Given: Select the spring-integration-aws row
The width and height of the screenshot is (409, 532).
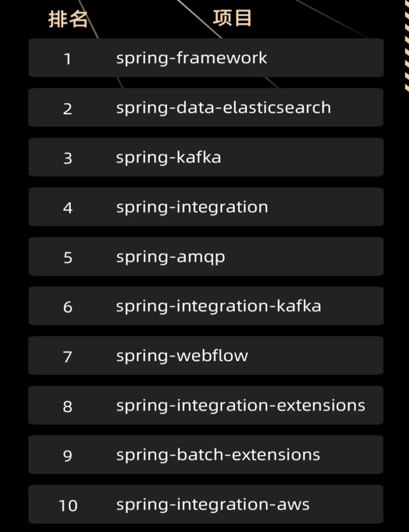Looking at the screenshot, I should pyautogui.click(x=206, y=504).
